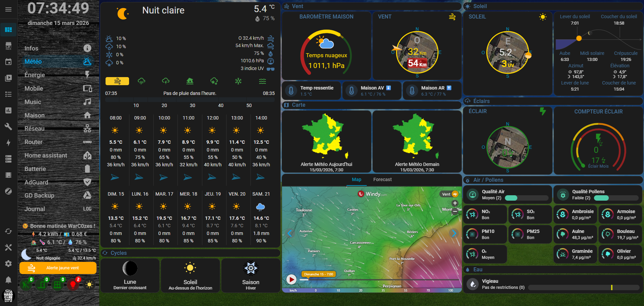This screenshot has height=306, width=644.
Task: Click the Qualité Air level bar
Action: [x=527, y=198]
